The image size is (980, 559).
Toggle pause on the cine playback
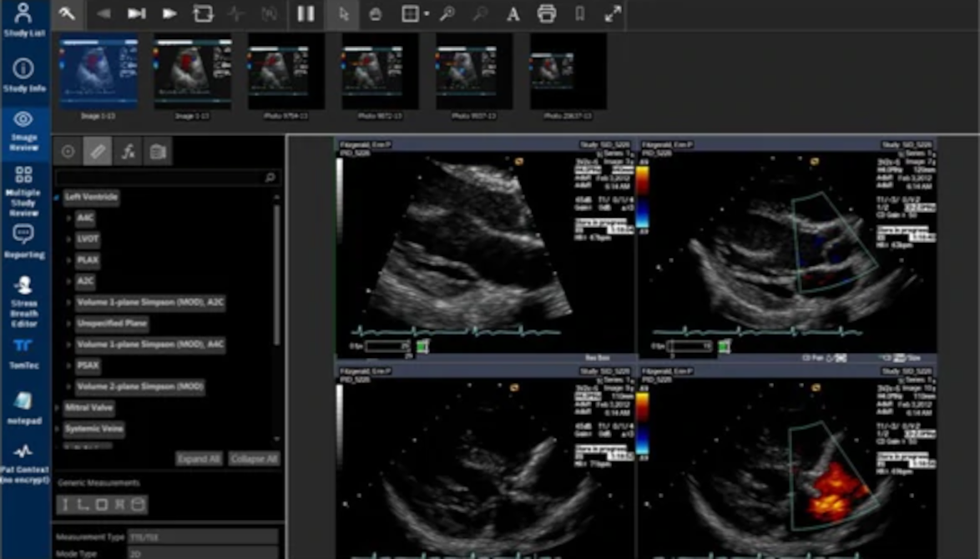click(x=306, y=14)
